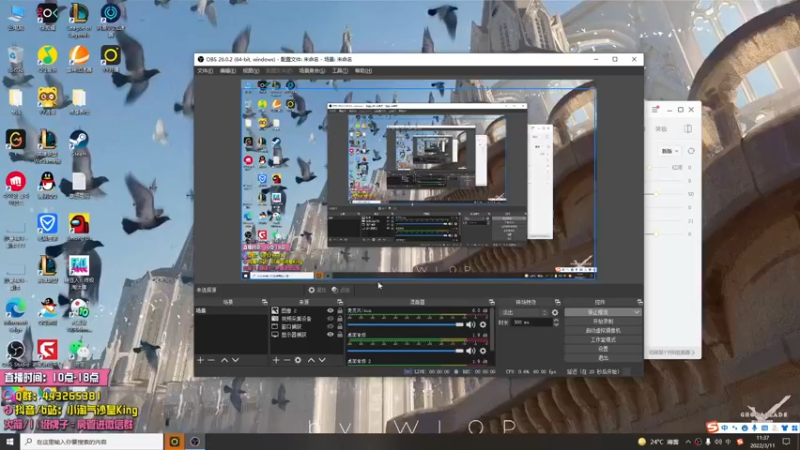Toggle visibility of third source row
Image resolution: width=800 pixels, height=450 pixels.
(x=330, y=327)
